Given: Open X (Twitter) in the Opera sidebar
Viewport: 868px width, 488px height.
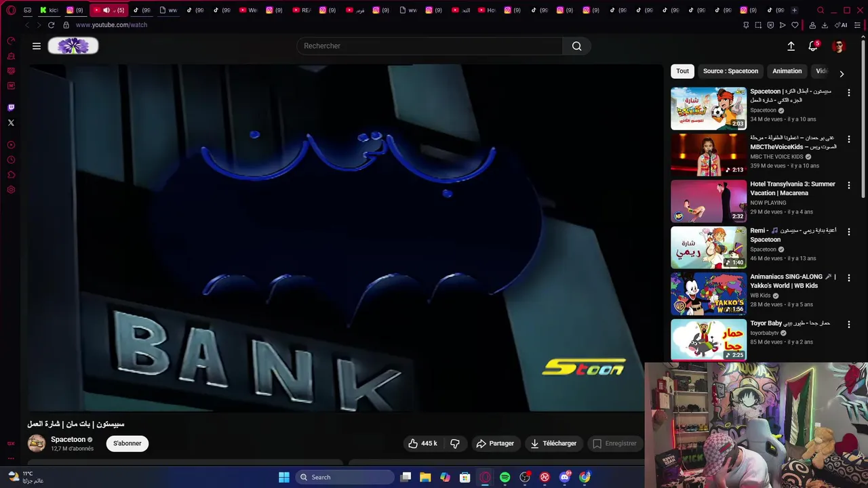Looking at the screenshot, I should point(11,123).
